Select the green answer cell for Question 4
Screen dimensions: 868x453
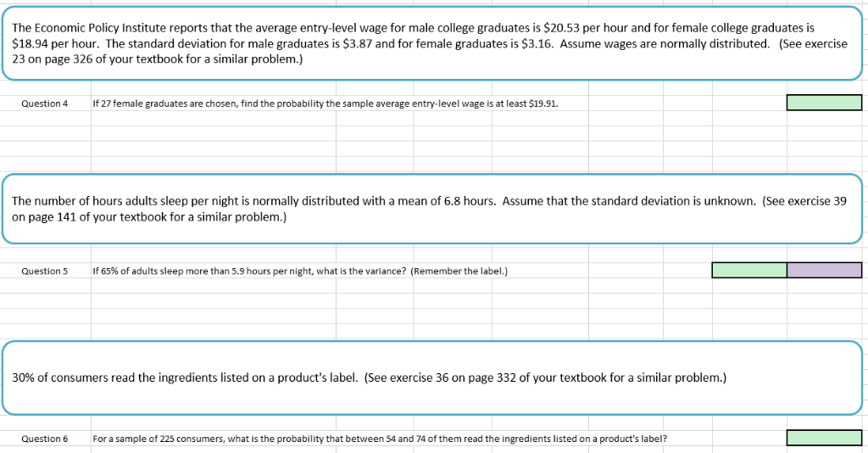pyautogui.click(x=824, y=103)
